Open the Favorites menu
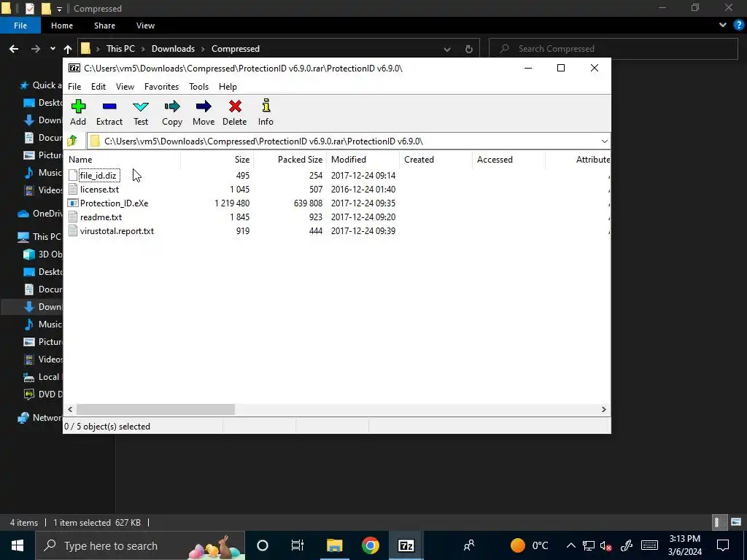747x560 pixels. coord(161,87)
